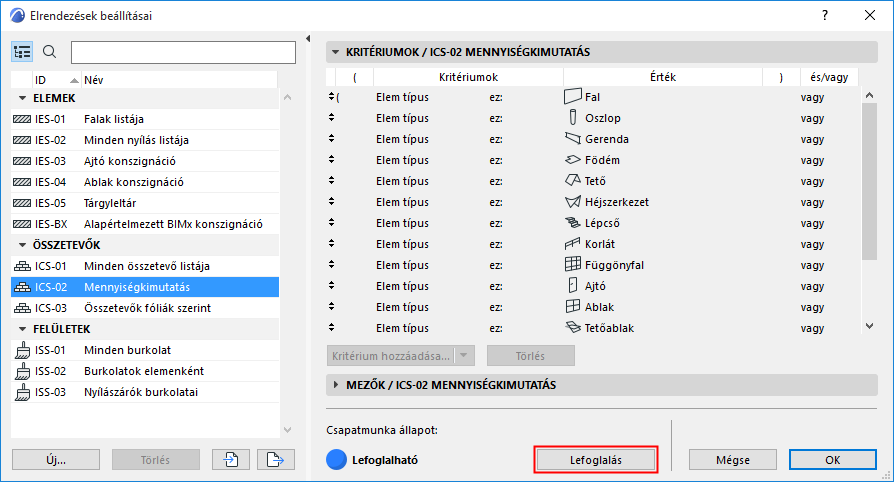Click the reorder handle of the Ajtó row
894x482 pixels.
click(x=331, y=286)
